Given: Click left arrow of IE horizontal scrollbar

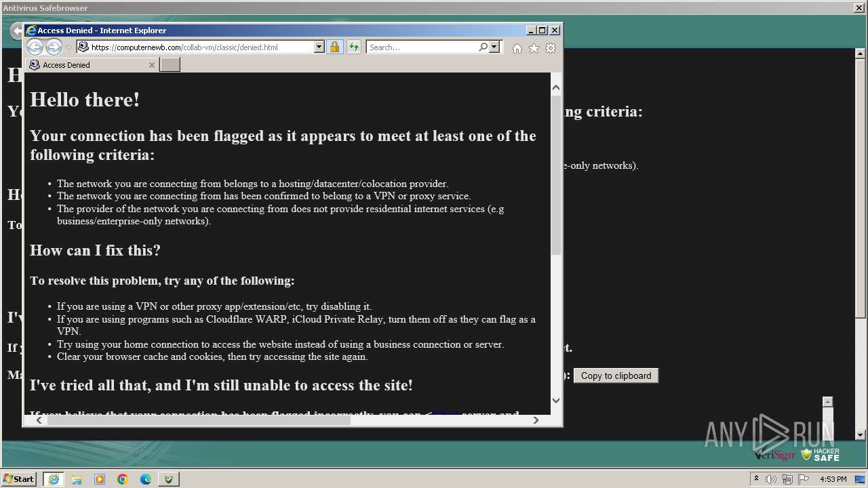Looking at the screenshot, I should pyautogui.click(x=39, y=420).
